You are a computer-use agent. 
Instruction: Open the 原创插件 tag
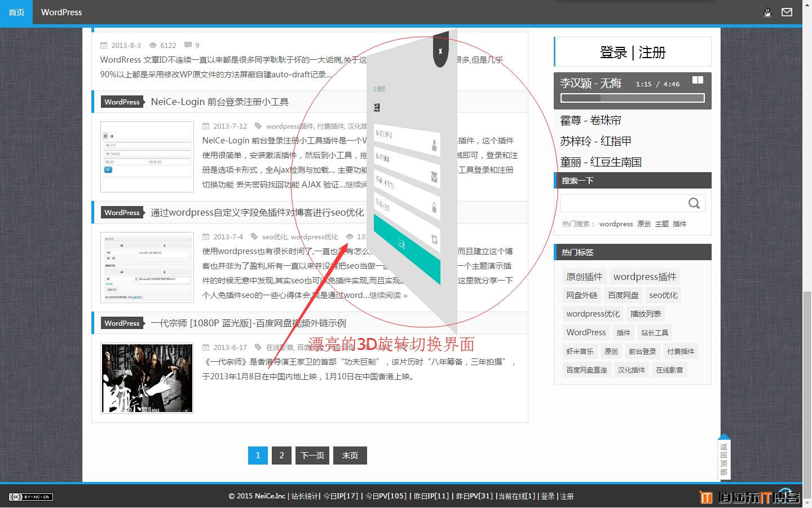point(585,277)
